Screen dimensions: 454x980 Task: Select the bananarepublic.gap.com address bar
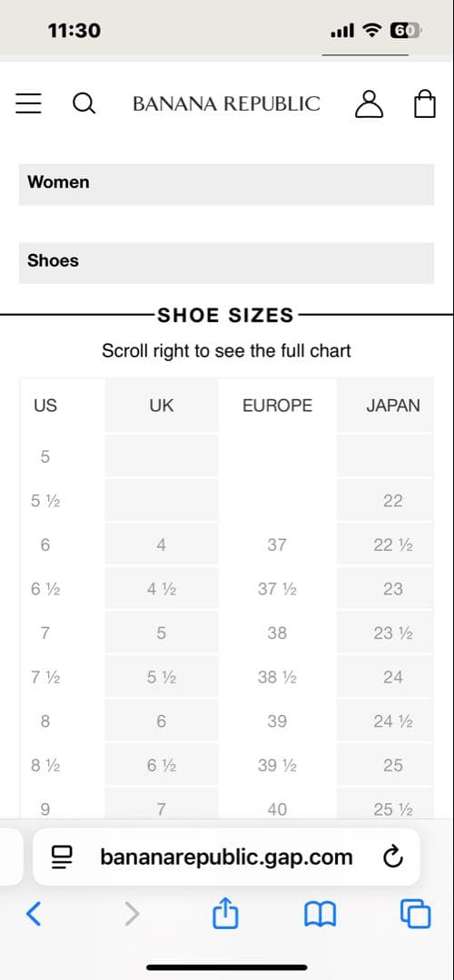click(226, 857)
